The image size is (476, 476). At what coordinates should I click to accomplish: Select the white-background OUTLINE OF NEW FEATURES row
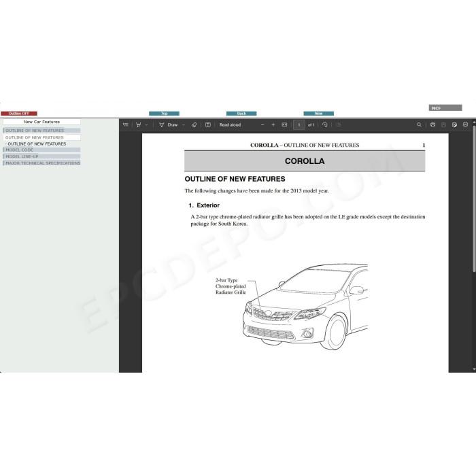point(41,137)
